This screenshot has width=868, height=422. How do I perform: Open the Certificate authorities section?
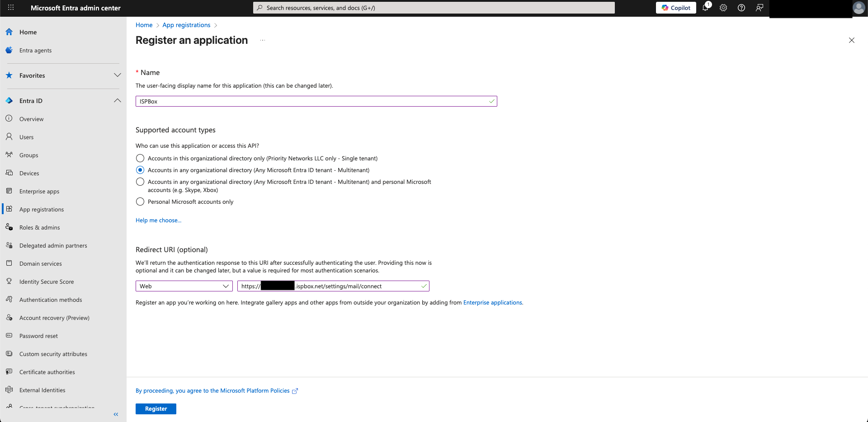coord(47,372)
